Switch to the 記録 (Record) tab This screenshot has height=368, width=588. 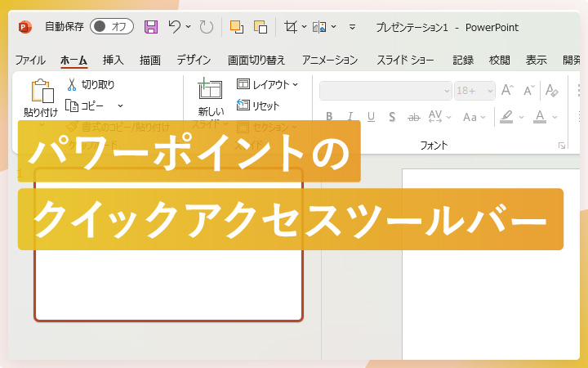pos(463,60)
